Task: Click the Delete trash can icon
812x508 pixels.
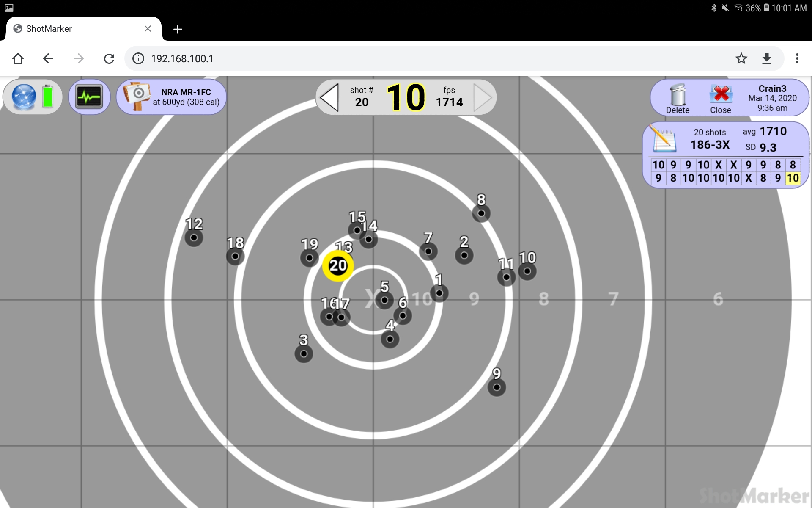Action: (678, 98)
